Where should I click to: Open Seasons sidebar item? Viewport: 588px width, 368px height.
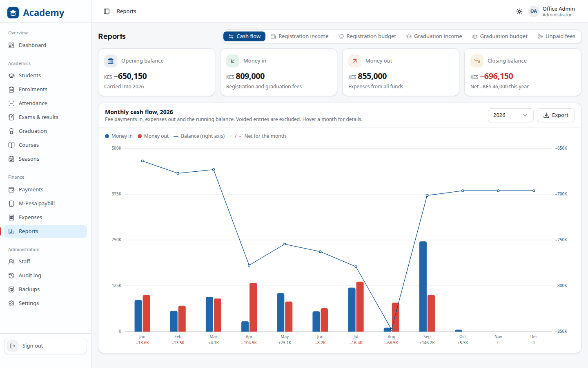45,159
